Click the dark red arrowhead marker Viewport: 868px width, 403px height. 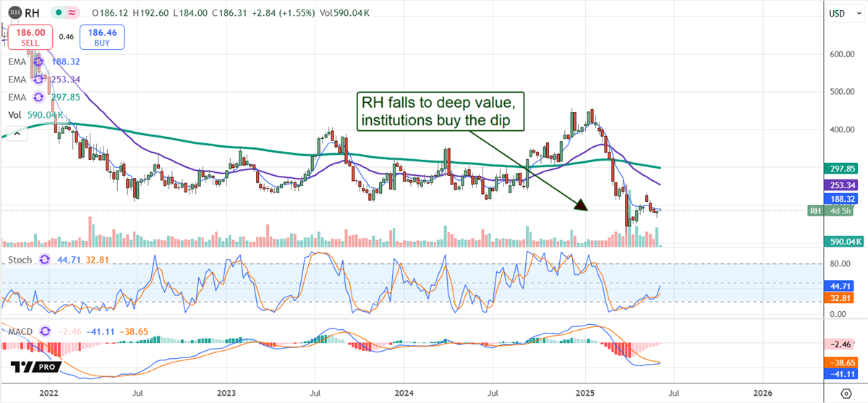pyautogui.click(x=580, y=205)
